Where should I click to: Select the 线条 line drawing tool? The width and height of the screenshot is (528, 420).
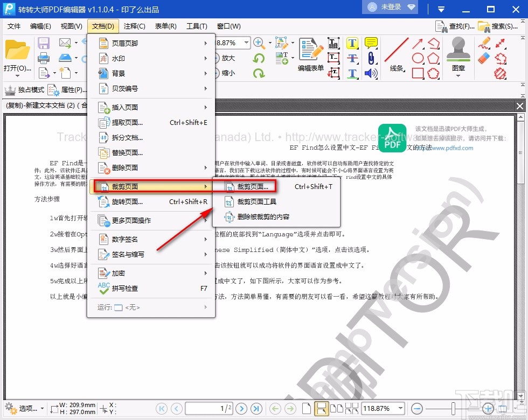point(397,55)
